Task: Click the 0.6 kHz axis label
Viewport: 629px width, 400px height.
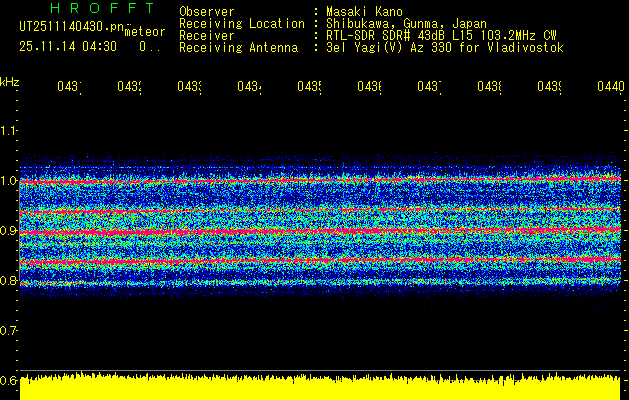Action: [x=8, y=380]
